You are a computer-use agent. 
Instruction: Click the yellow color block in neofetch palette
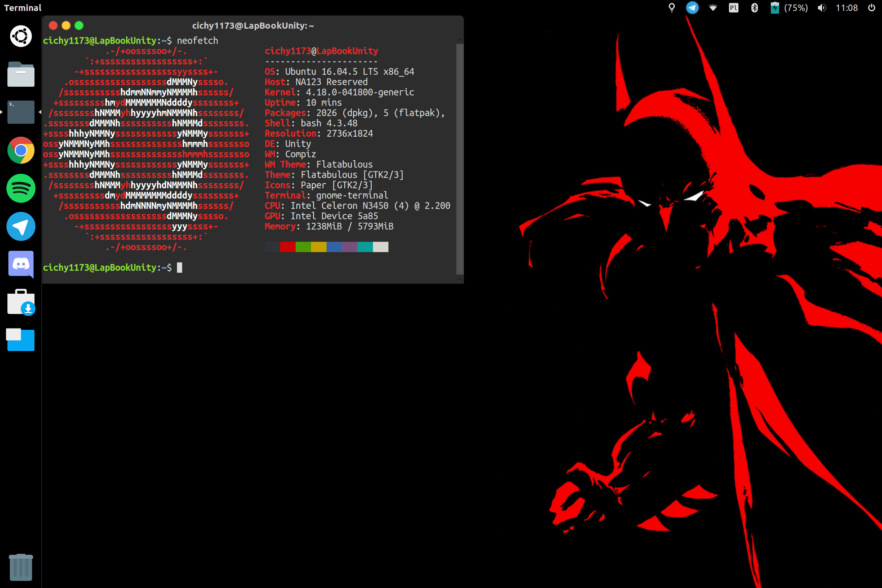pos(319,247)
